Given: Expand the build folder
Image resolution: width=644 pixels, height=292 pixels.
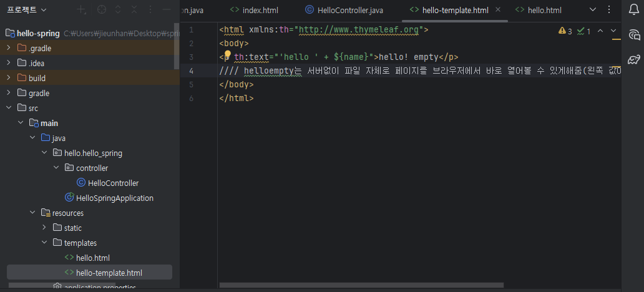Looking at the screenshot, I should [8, 78].
